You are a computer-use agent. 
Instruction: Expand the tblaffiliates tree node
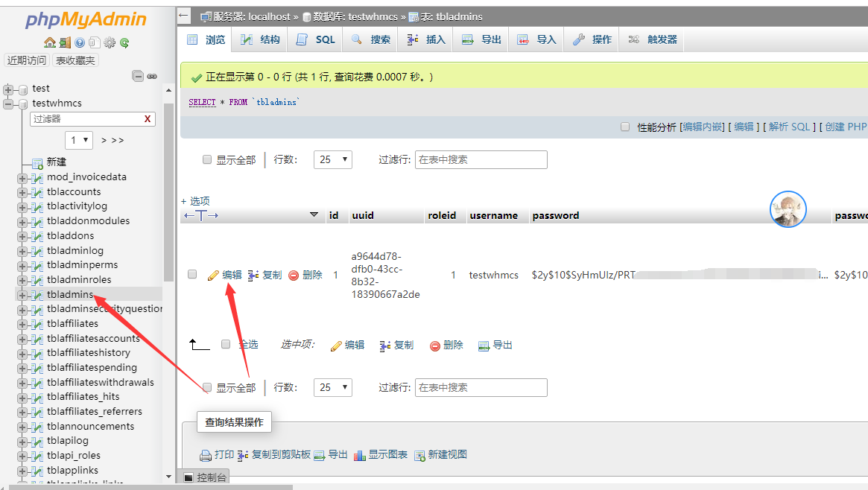pyautogui.click(x=22, y=325)
